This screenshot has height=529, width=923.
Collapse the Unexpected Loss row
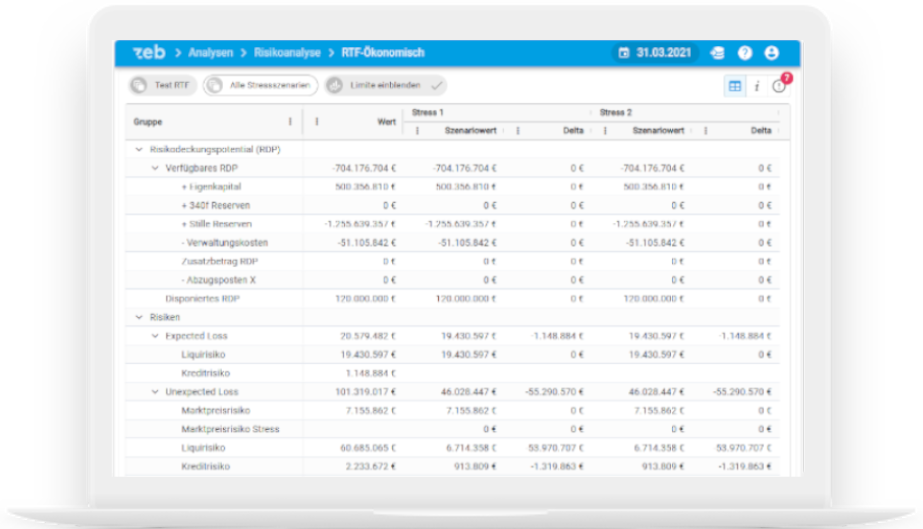154,392
